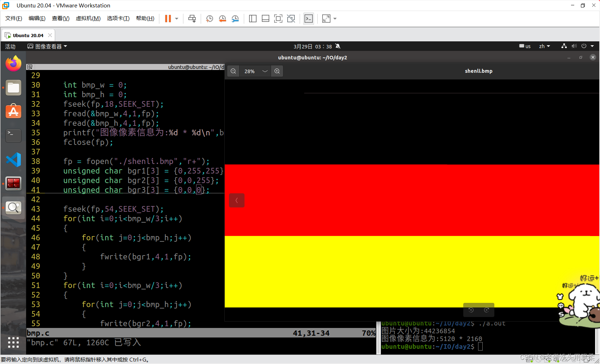The width and height of the screenshot is (600, 364).
Task: Toggle the library sidebar panel
Action: [x=253, y=18]
